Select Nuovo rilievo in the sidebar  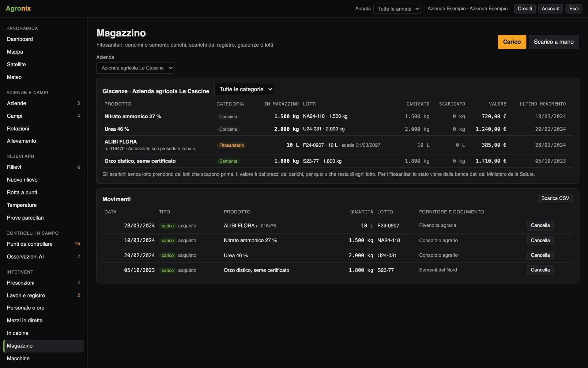point(43,180)
